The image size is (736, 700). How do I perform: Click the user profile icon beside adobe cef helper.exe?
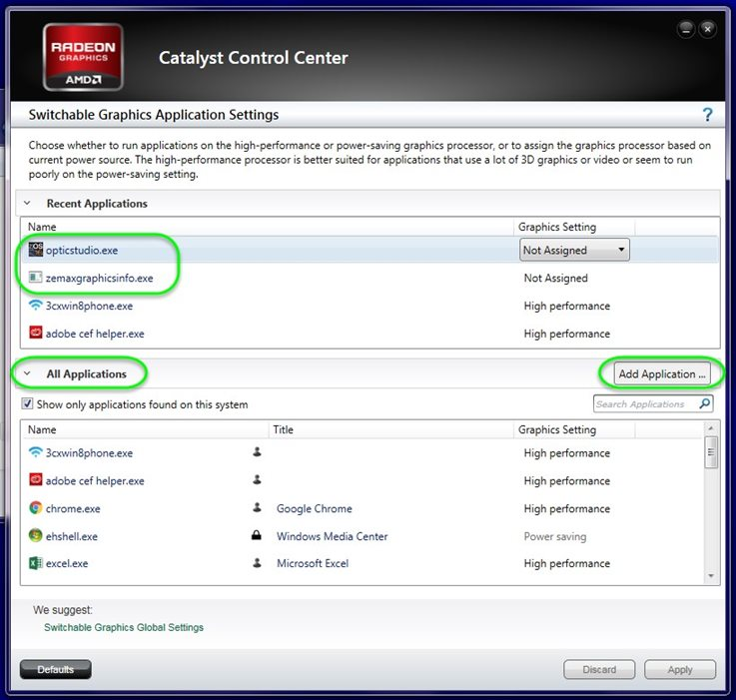[257, 479]
